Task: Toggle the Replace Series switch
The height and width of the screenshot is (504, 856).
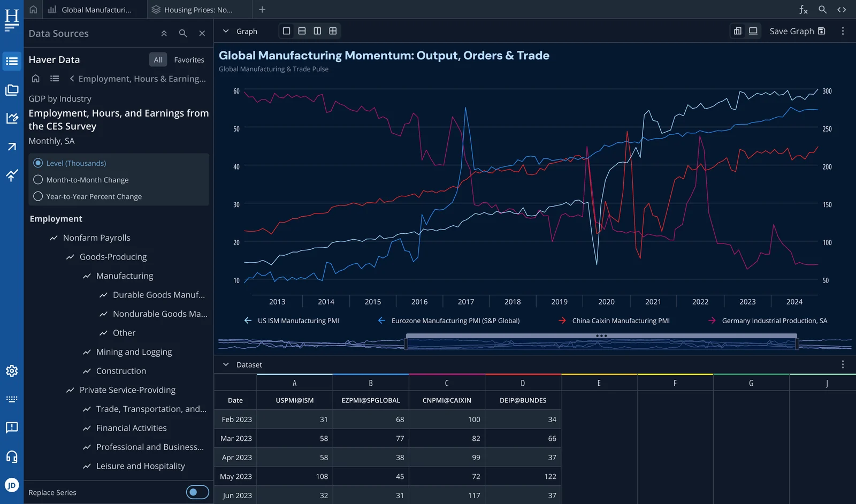Action: coord(197,492)
